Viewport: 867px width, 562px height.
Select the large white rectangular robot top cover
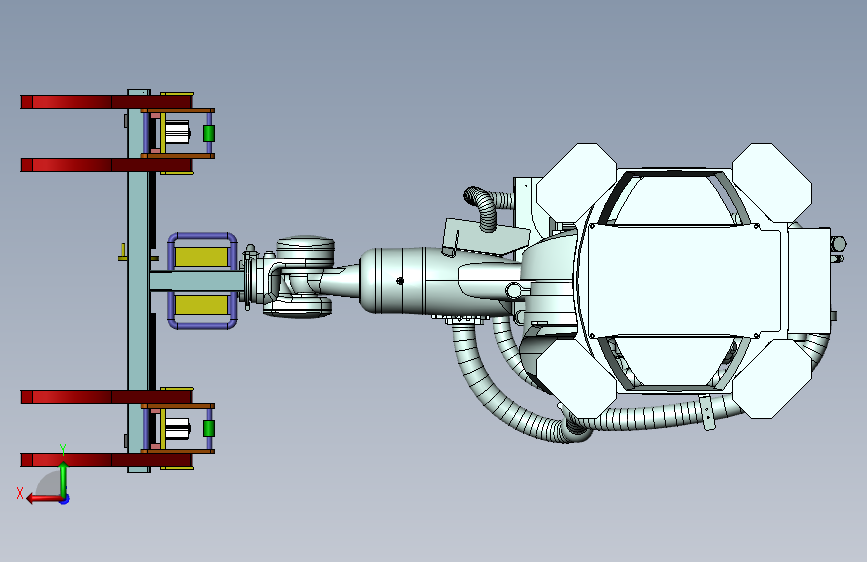(x=683, y=281)
